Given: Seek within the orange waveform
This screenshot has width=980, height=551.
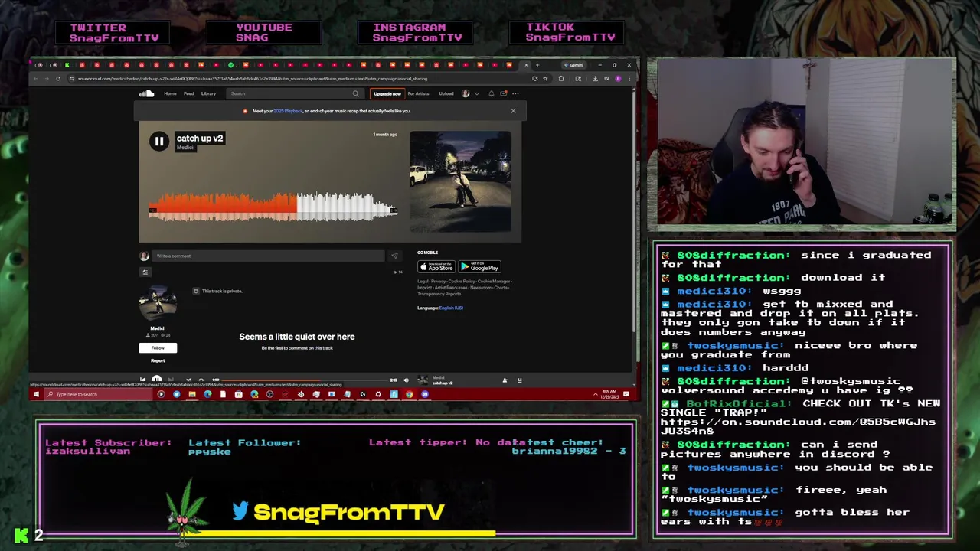Looking at the screenshot, I should pos(222,205).
